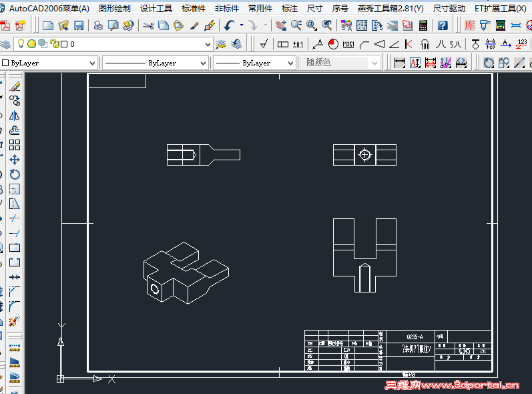Click the Plot Preview icon

(113, 25)
